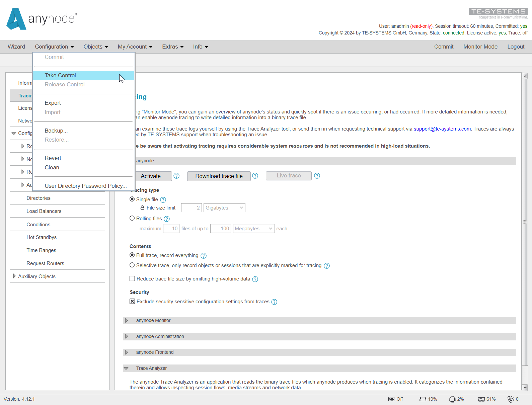Viewport: 532px width, 405px height.
Task: Click the anynode logo
Action: tap(42, 19)
